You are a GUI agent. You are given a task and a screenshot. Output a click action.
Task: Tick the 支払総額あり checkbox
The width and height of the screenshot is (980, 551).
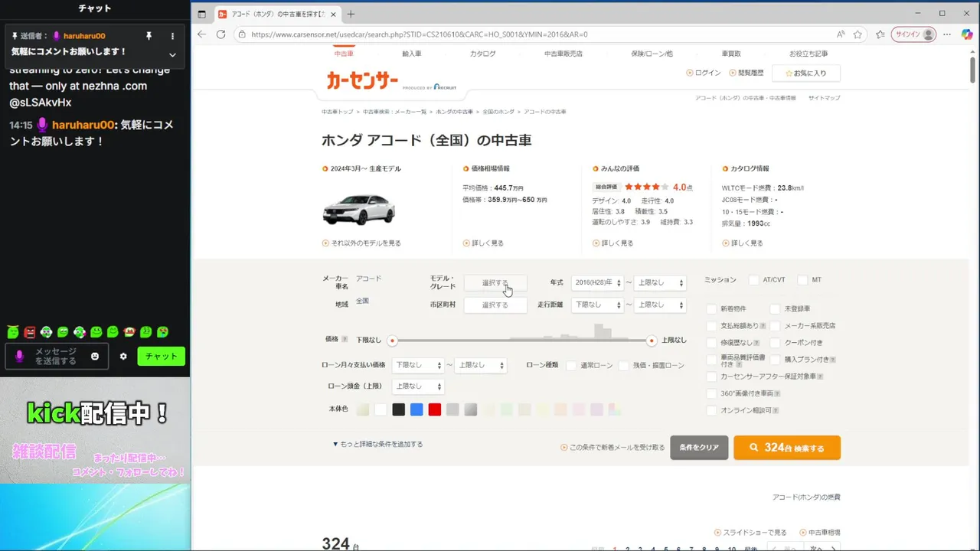713,326
